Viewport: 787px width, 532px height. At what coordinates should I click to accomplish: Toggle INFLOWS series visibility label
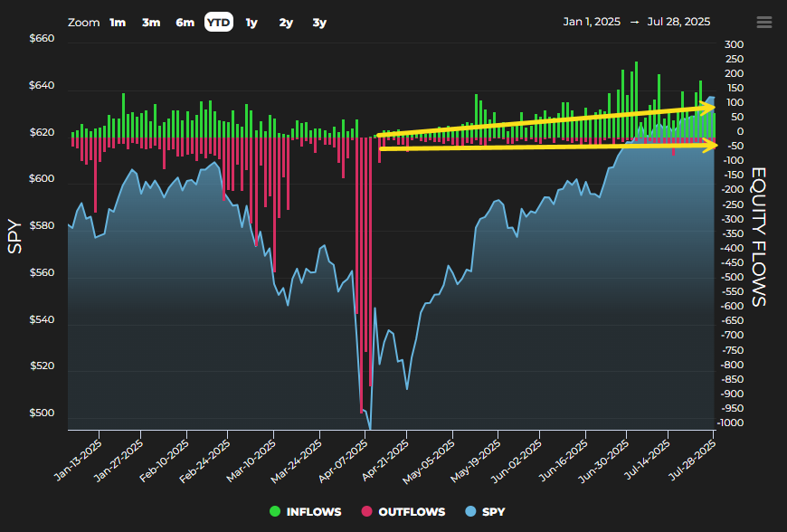click(x=314, y=512)
